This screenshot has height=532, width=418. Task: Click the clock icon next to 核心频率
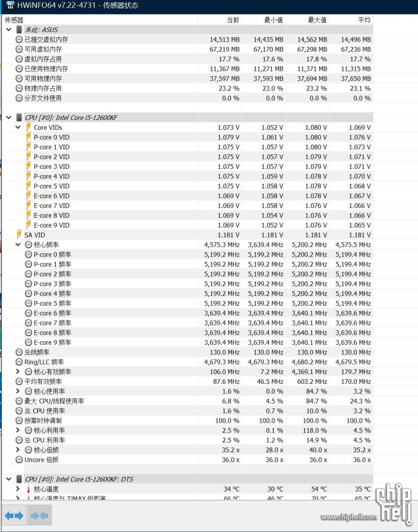pyautogui.click(x=29, y=245)
